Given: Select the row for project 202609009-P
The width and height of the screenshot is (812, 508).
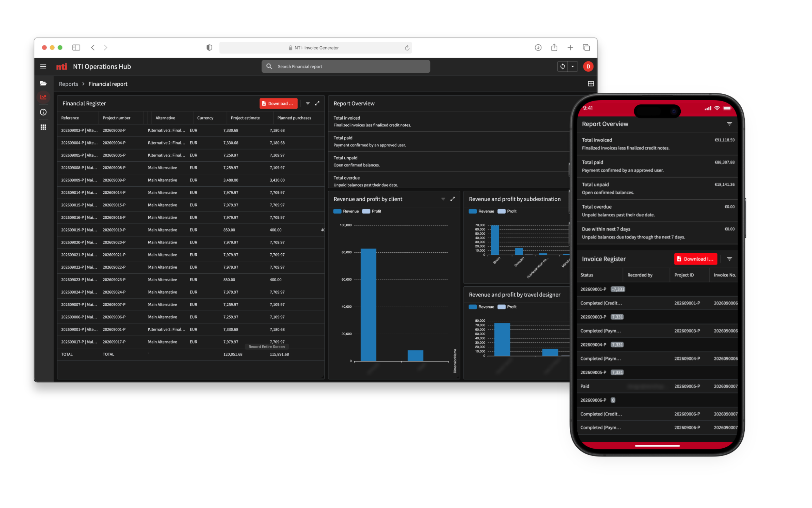Looking at the screenshot, I should click(x=191, y=180).
